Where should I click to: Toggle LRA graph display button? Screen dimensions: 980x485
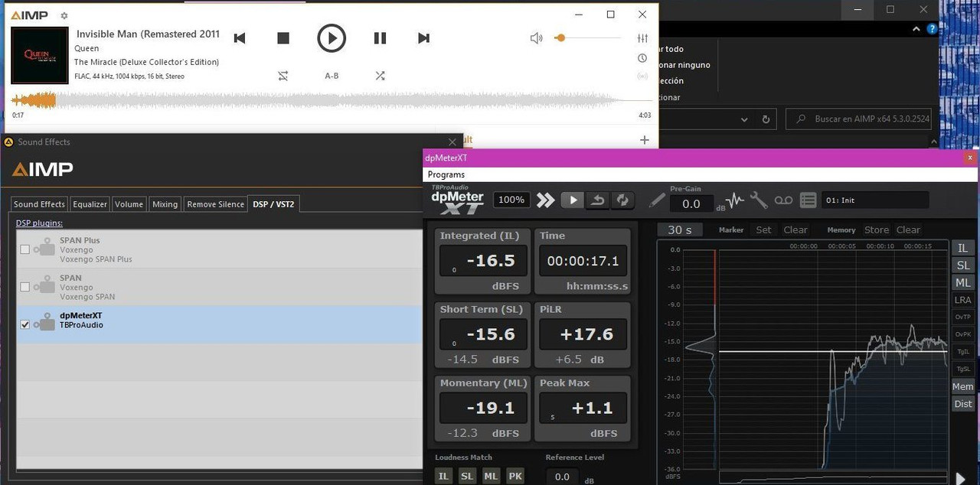click(x=963, y=300)
